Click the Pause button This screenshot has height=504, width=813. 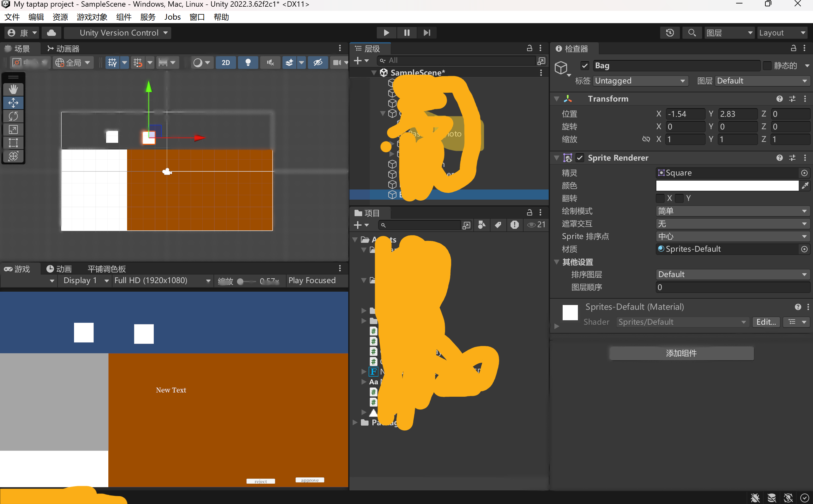coord(407,33)
